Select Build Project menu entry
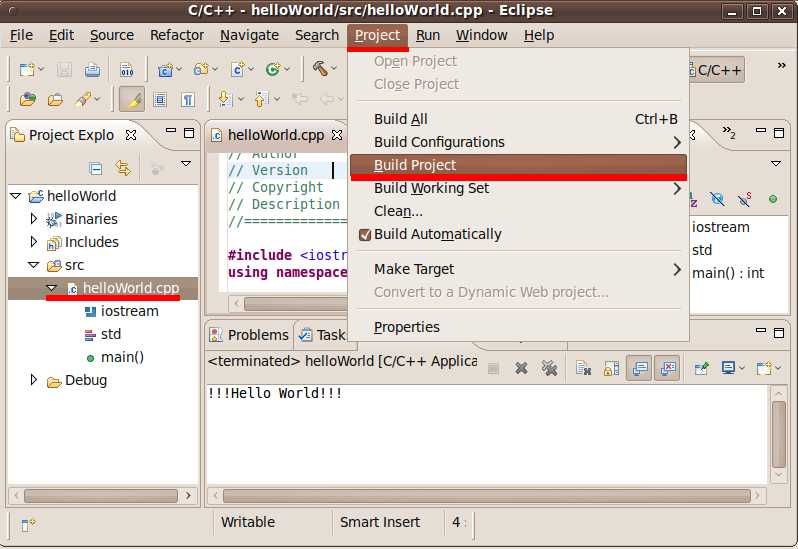 pyautogui.click(x=518, y=165)
